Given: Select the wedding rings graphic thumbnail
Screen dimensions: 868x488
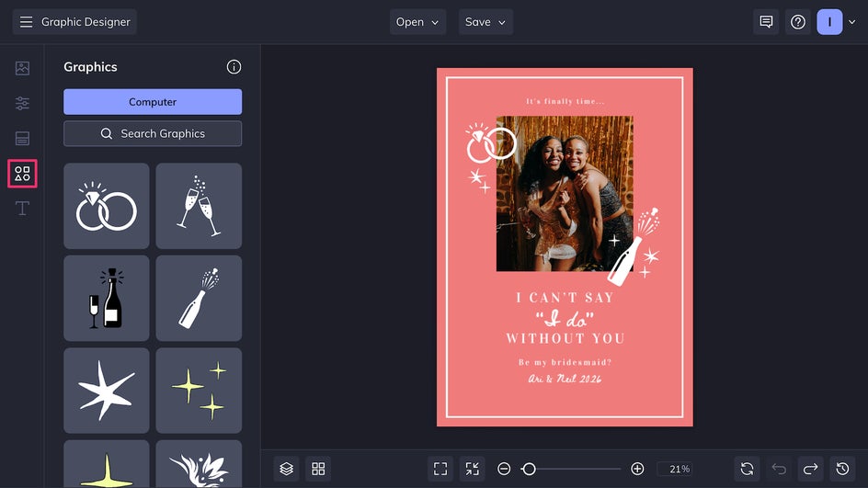Looking at the screenshot, I should click(x=107, y=206).
